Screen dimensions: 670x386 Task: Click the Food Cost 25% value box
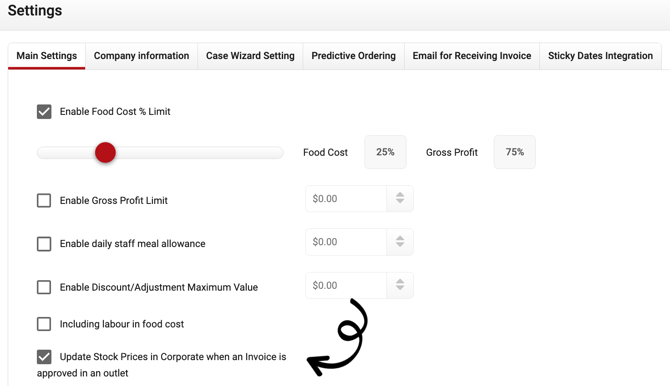click(x=385, y=152)
